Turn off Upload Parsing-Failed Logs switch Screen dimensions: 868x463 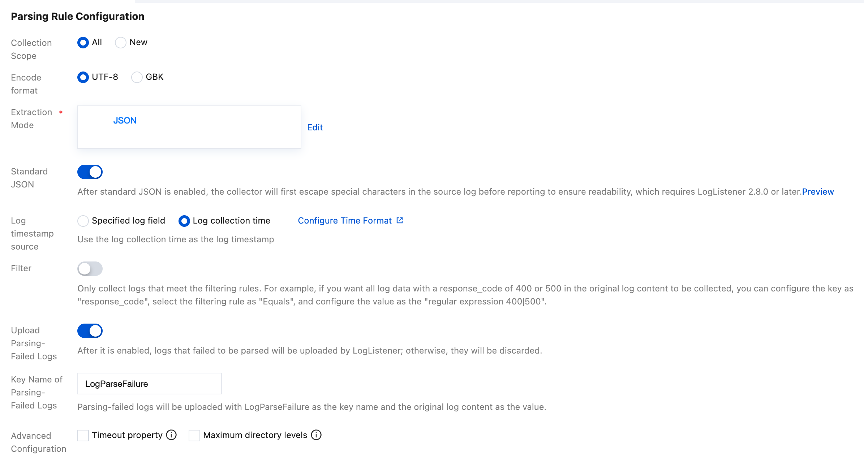point(90,331)
